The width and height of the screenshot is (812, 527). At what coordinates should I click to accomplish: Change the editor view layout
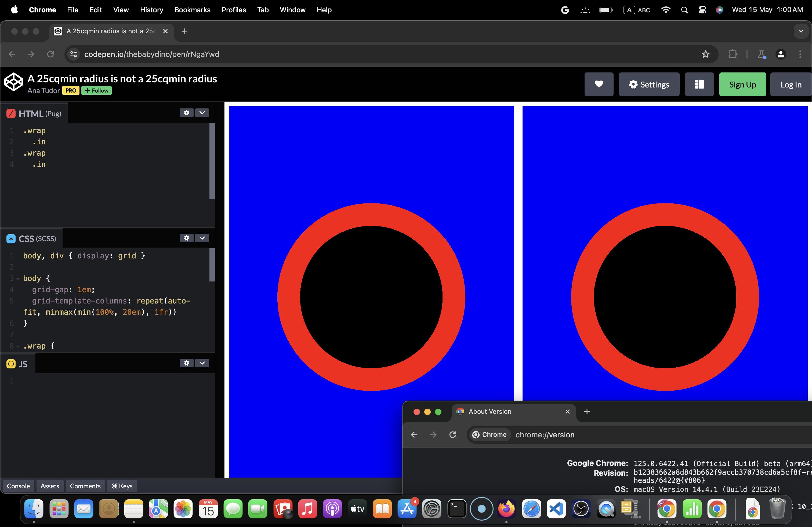click(699, 84)
